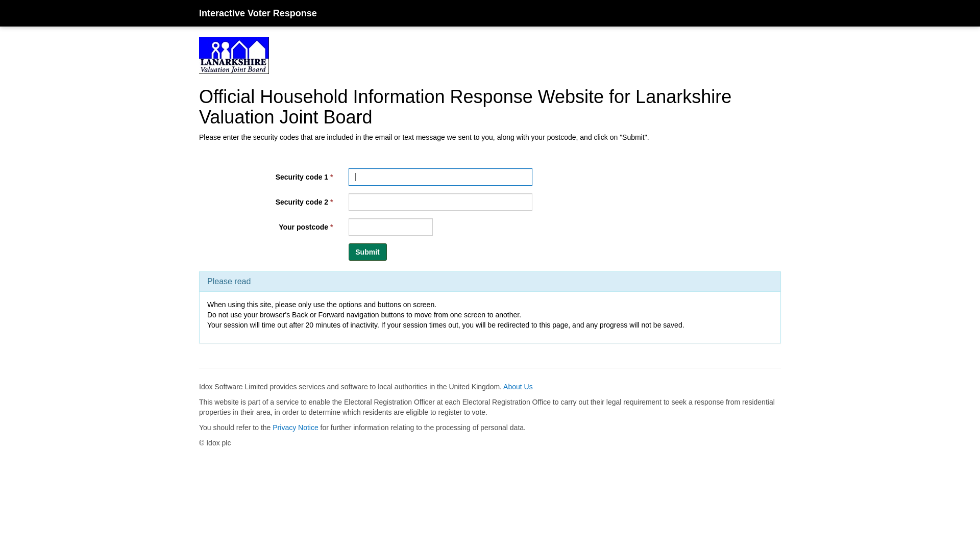Click the security codes instruction paragraph
This screenshot has width=980, height=551.
[424, 137]
